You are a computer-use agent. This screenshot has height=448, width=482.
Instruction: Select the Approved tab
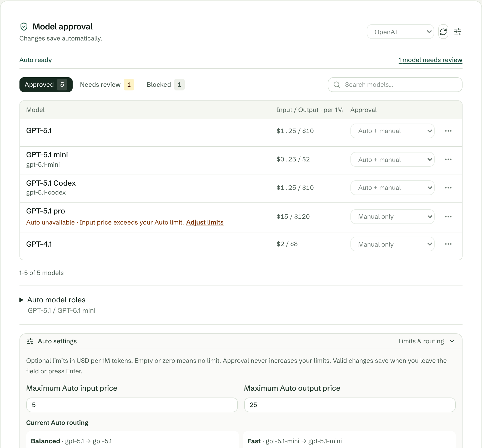point(46,85)
